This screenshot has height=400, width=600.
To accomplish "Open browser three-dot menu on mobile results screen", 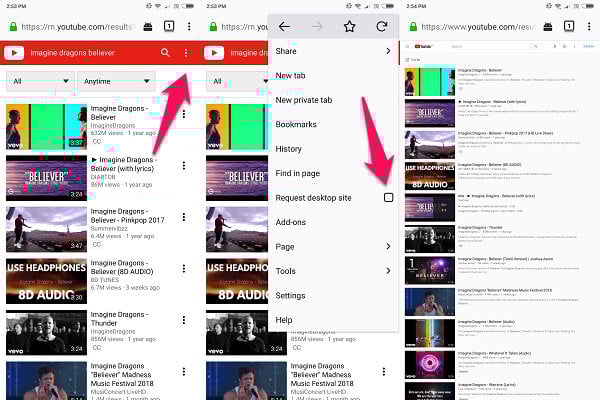I will pos(189,26).
